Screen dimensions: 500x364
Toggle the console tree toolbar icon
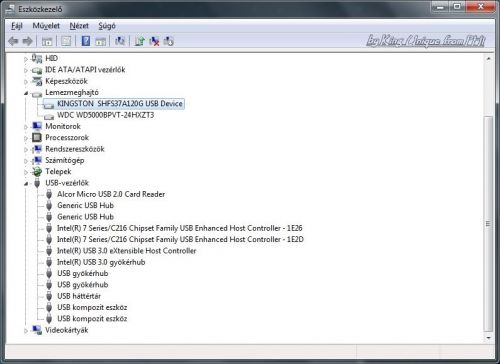(47, 41)
